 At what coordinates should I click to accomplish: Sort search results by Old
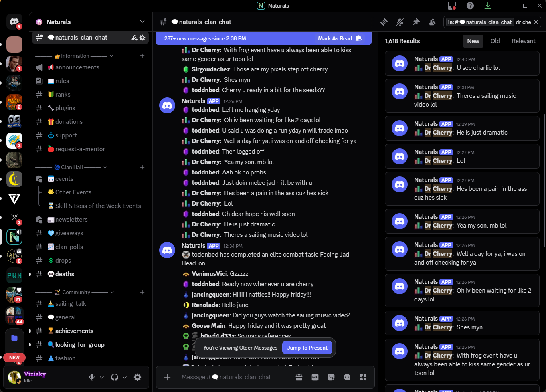point(495,41)
